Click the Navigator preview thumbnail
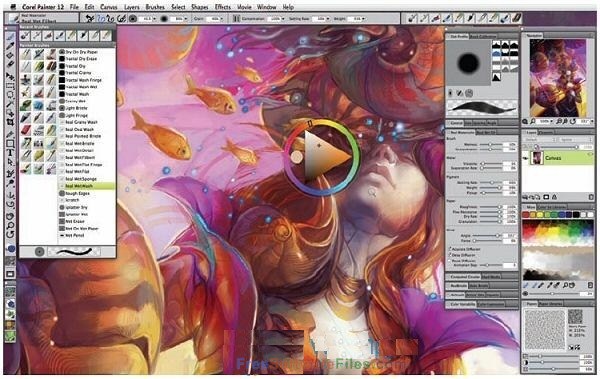 pyautogui.click(x=558, y=78)
